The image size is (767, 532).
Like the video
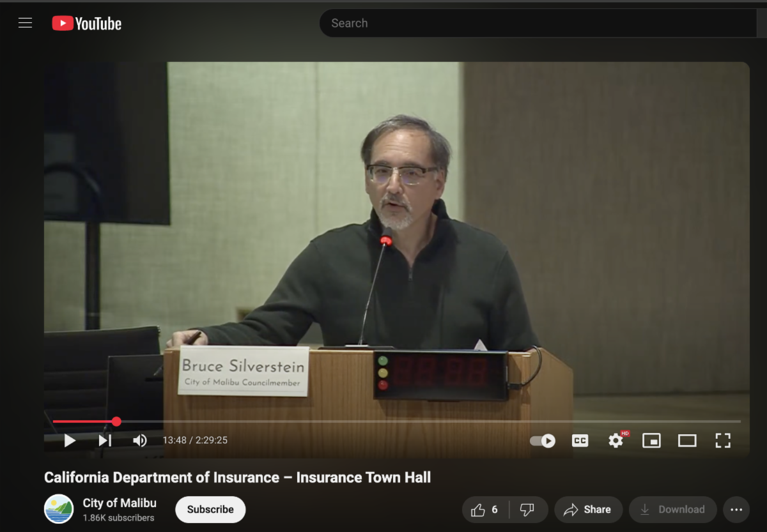485,510
